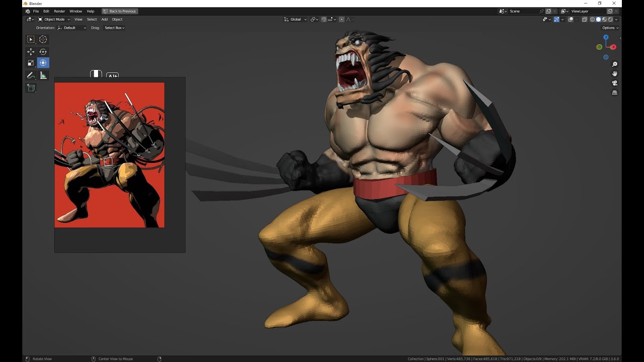Click the Back to Previous button
Viewport: 644px width, 362px height.
119,11
